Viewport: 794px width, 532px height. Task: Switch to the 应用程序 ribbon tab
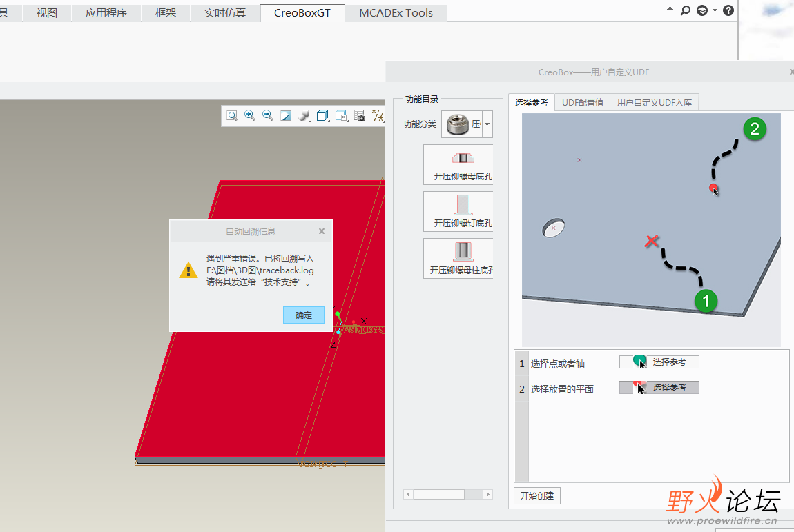pyautogui.click(x=106, y=12)
